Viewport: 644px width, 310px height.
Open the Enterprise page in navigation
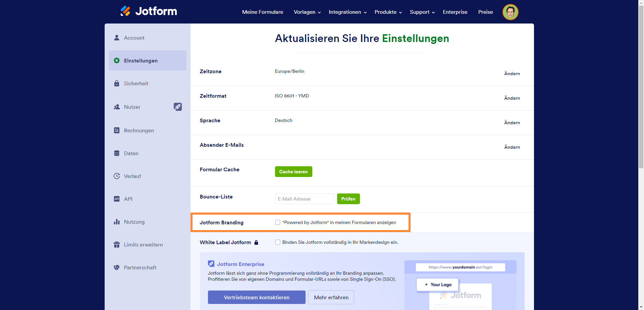(x=455, y=12)
